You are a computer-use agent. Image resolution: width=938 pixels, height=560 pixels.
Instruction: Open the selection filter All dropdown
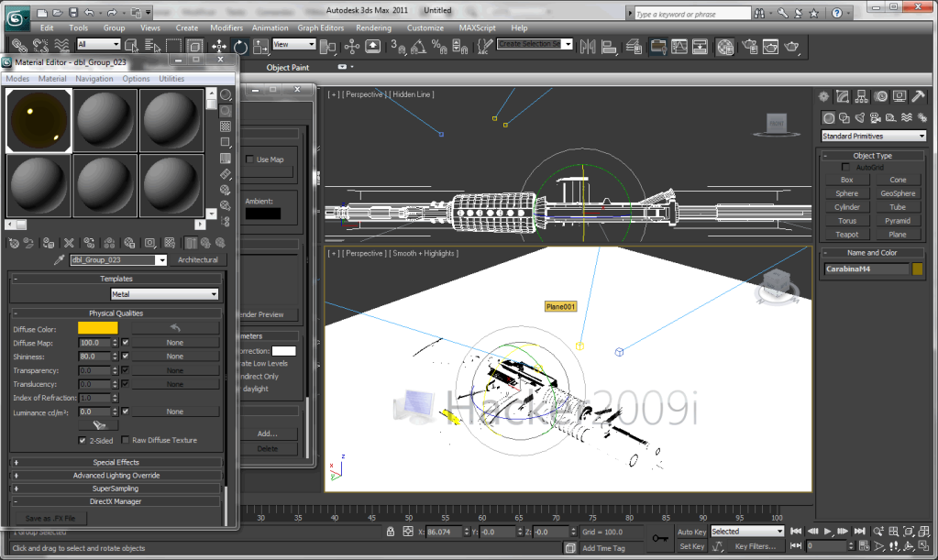99,44
